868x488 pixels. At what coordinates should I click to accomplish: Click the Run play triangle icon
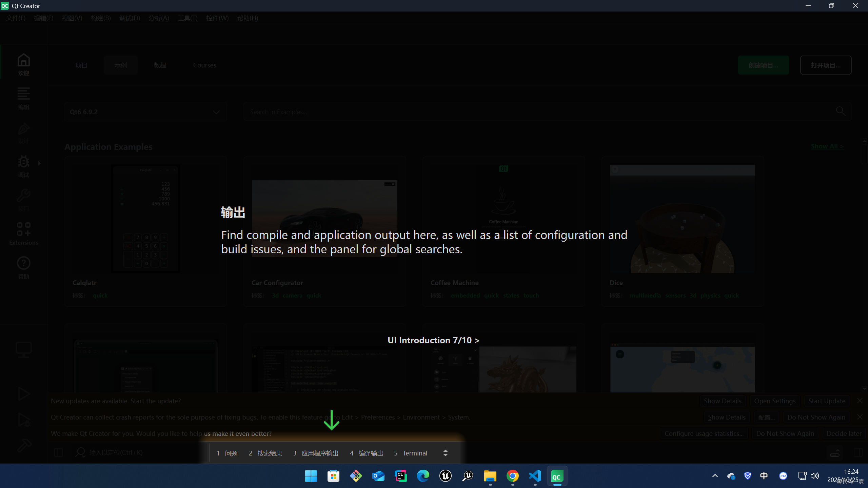pos(23,394)
